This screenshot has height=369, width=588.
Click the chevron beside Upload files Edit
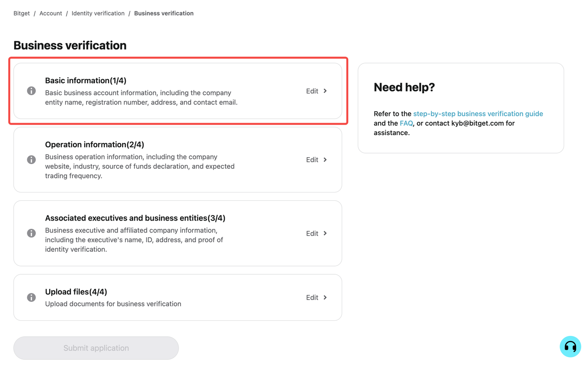(x=325, y=297)
